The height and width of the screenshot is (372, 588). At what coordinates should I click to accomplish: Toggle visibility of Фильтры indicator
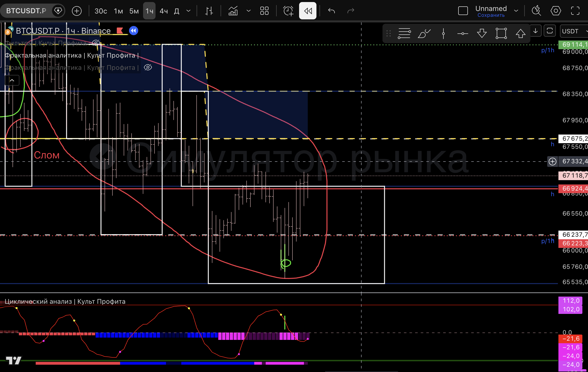pos(96,43)
